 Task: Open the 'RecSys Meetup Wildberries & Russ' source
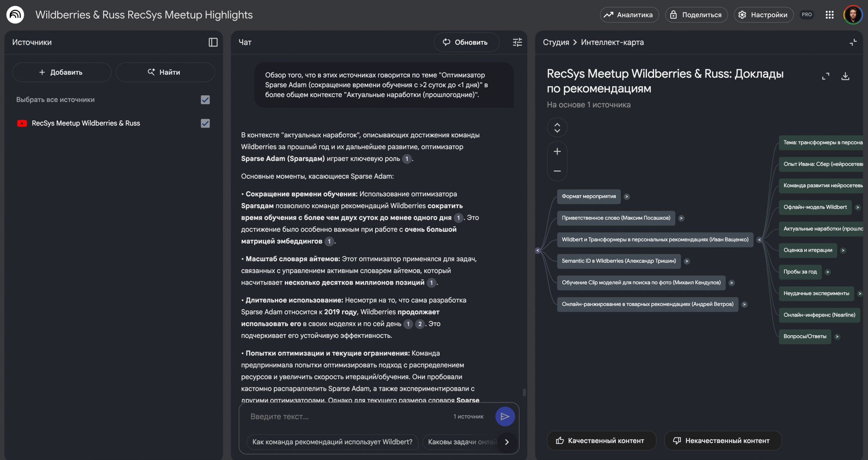click(x=86, y=123)
